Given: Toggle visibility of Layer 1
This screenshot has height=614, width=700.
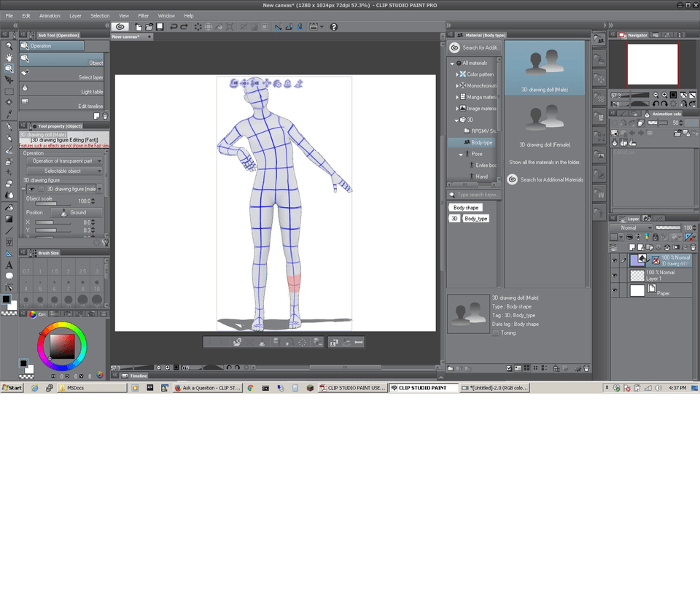Looking at the screenshot, I should (x=615, y=276).
